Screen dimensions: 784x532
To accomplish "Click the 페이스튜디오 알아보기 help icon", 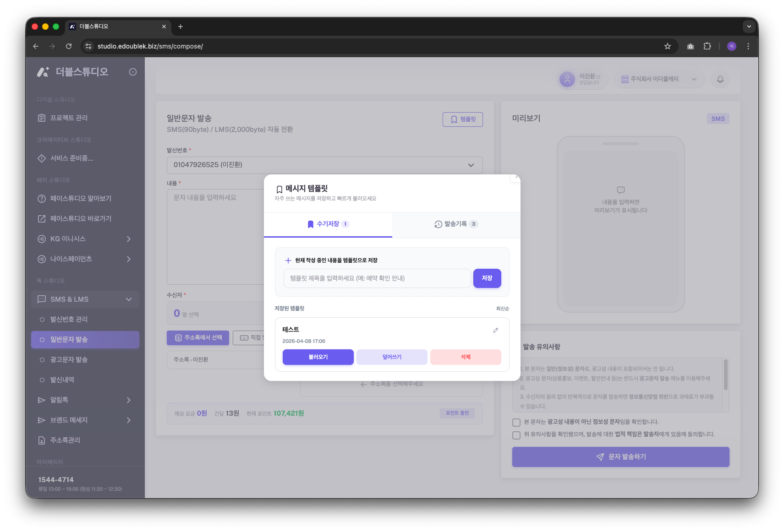I will (x=42, y=199).
